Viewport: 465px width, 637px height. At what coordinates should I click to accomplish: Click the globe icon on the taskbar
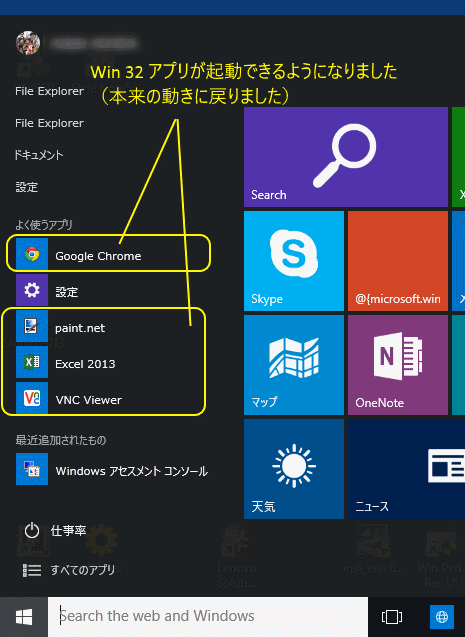point(442,617)
